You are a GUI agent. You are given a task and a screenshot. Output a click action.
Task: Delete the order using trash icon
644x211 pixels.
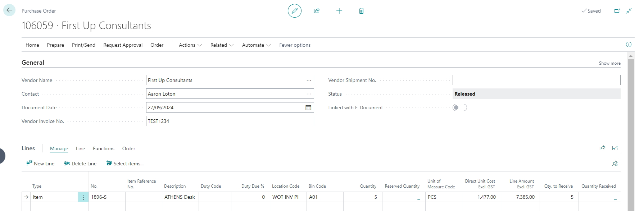[x=361, y=11]
